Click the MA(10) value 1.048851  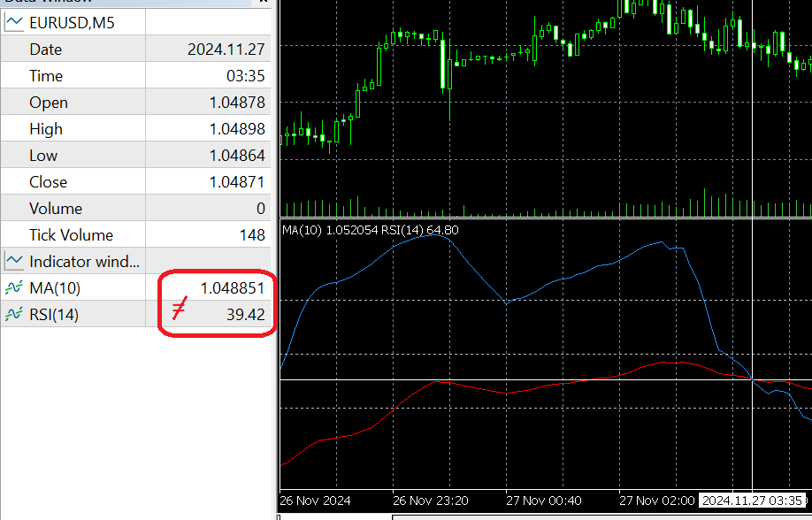[x=233, y=288]
